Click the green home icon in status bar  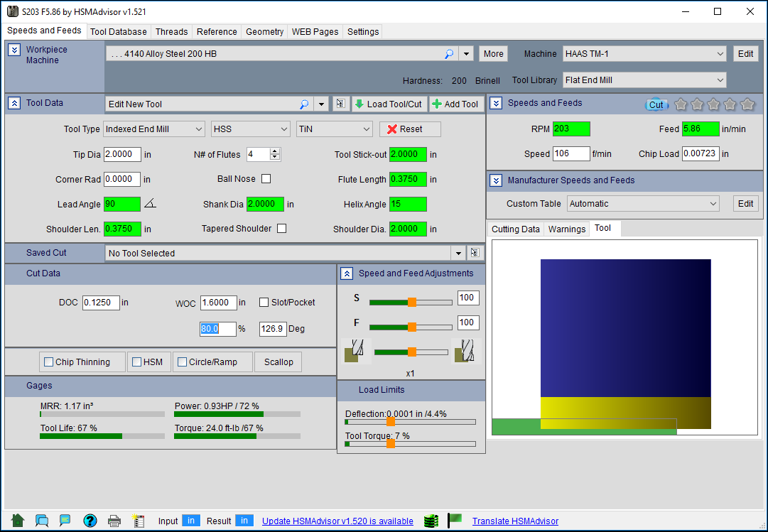[18, 521]
